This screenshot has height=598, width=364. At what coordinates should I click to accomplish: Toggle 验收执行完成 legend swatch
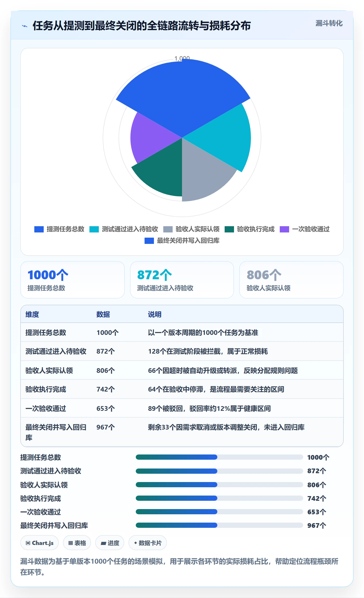(x=229, y=229)
